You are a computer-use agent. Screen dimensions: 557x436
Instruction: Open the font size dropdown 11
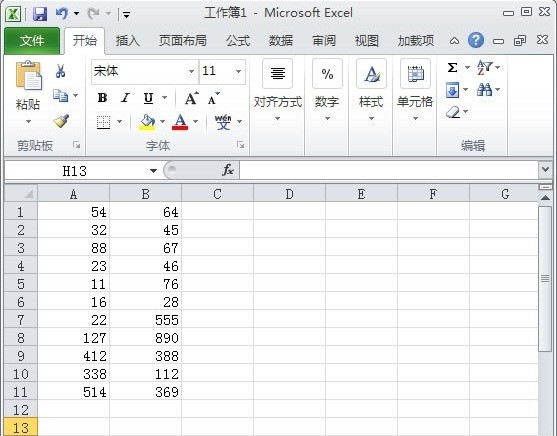coord(238,71)
